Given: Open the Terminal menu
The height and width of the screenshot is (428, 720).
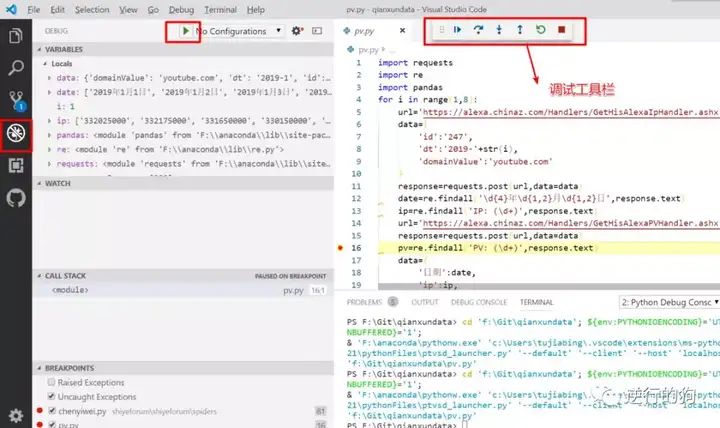Looking at the screenshot, I should click(x=220, y=10).
